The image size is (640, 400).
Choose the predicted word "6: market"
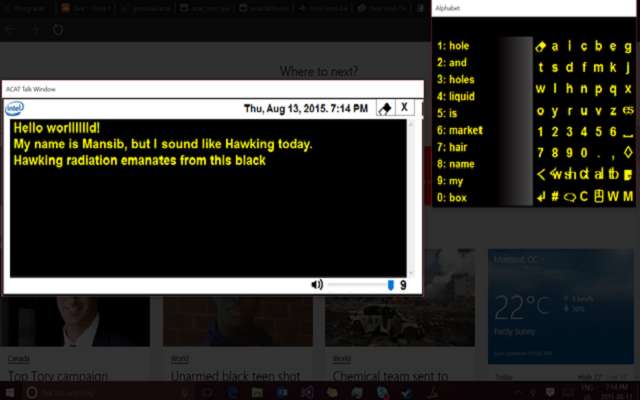click(x=459, y=130)
